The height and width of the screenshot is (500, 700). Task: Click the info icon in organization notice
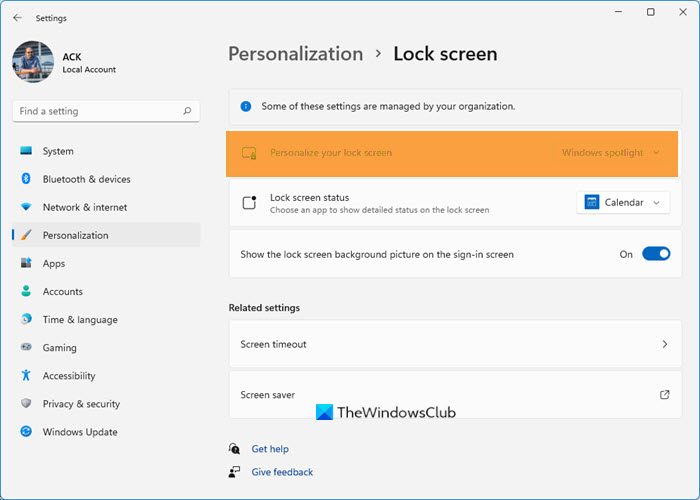[x=247, y=105]
